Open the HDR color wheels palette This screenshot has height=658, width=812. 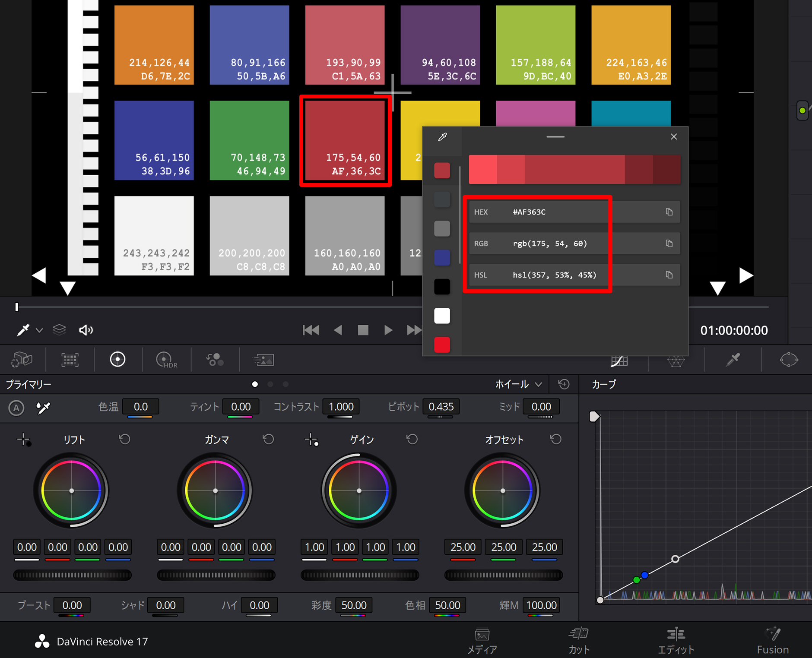pyautogui.click(x=166, y=360)
